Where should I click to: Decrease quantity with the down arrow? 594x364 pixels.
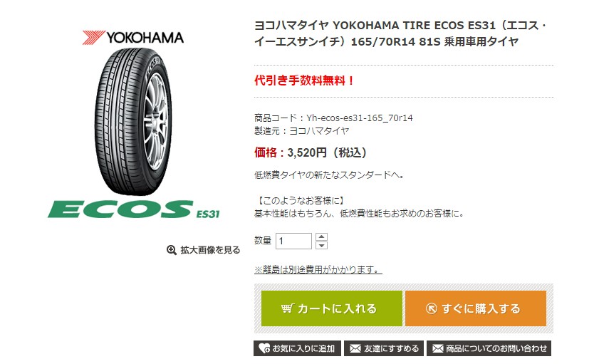(321, 245)
